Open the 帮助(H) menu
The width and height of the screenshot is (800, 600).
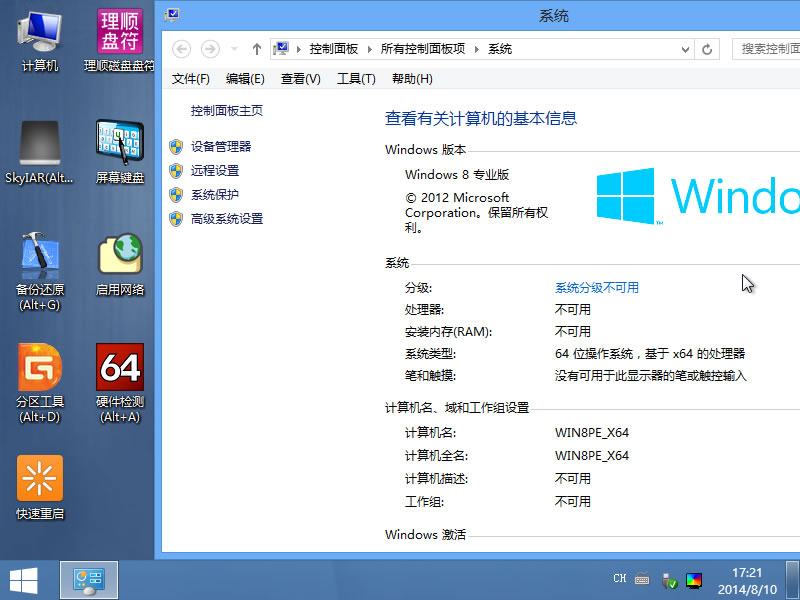pos(412,79)
